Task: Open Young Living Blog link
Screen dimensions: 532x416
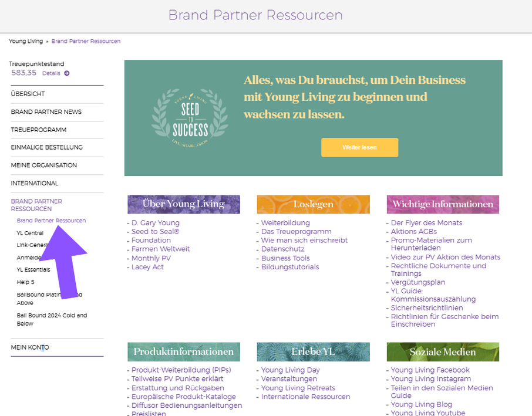Action: 422,405
